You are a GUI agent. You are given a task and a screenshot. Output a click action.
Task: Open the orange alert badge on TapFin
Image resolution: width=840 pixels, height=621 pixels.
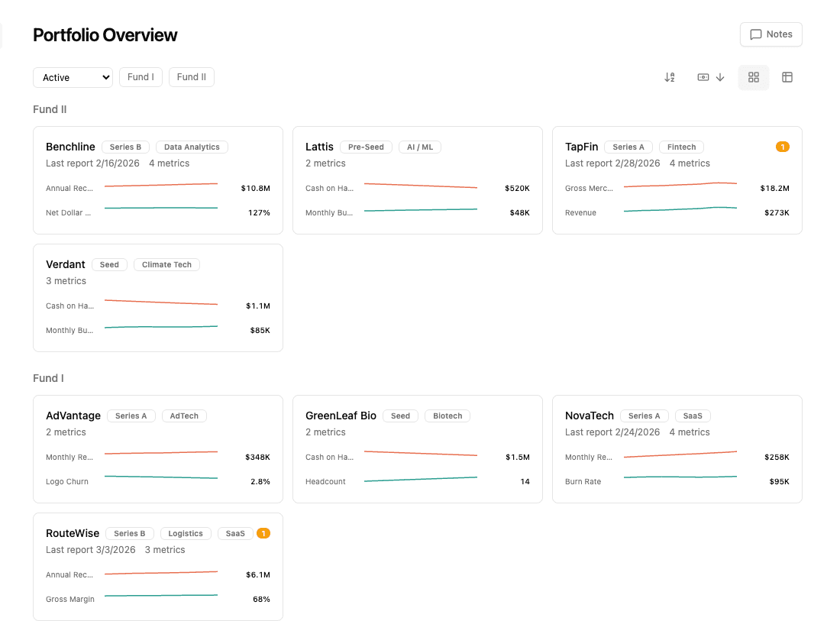782,147
